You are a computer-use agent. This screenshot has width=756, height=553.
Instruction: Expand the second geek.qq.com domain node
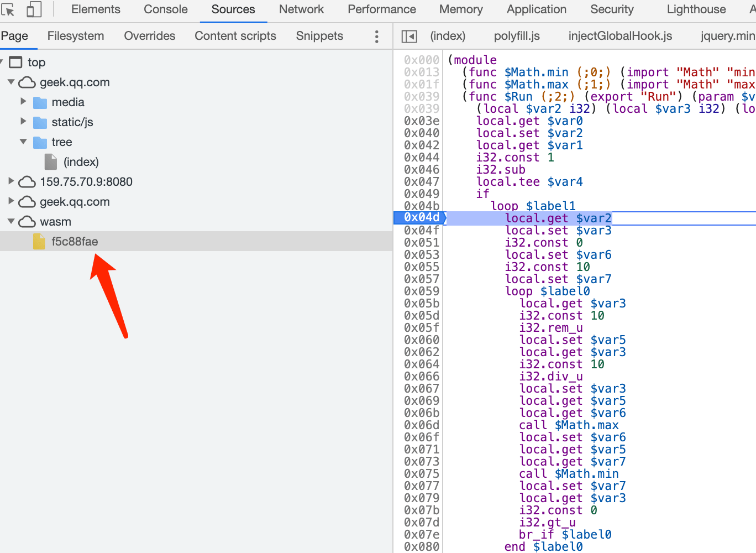point(11,201)
